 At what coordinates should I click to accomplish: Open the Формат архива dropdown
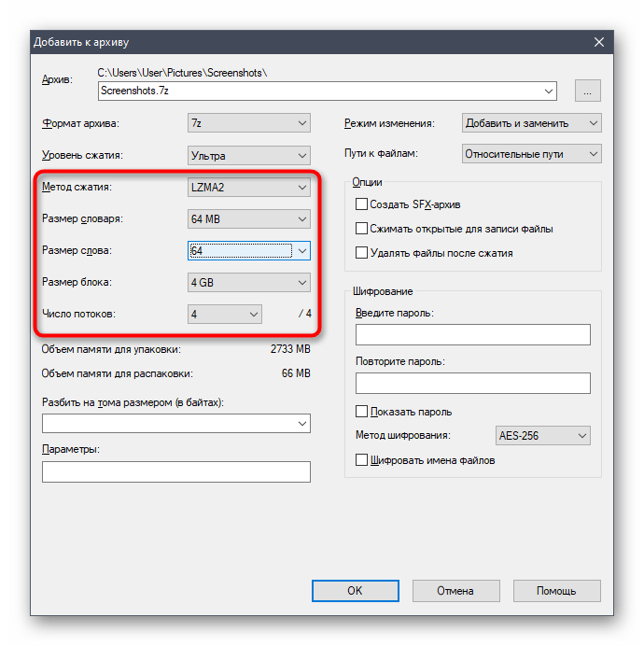(x=249, y=123)
